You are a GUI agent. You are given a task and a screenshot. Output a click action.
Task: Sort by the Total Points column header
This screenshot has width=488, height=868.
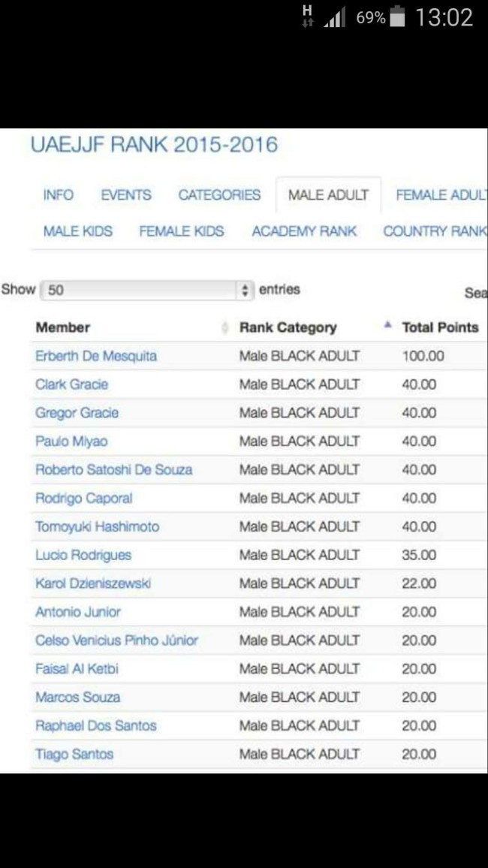(440, 327)
